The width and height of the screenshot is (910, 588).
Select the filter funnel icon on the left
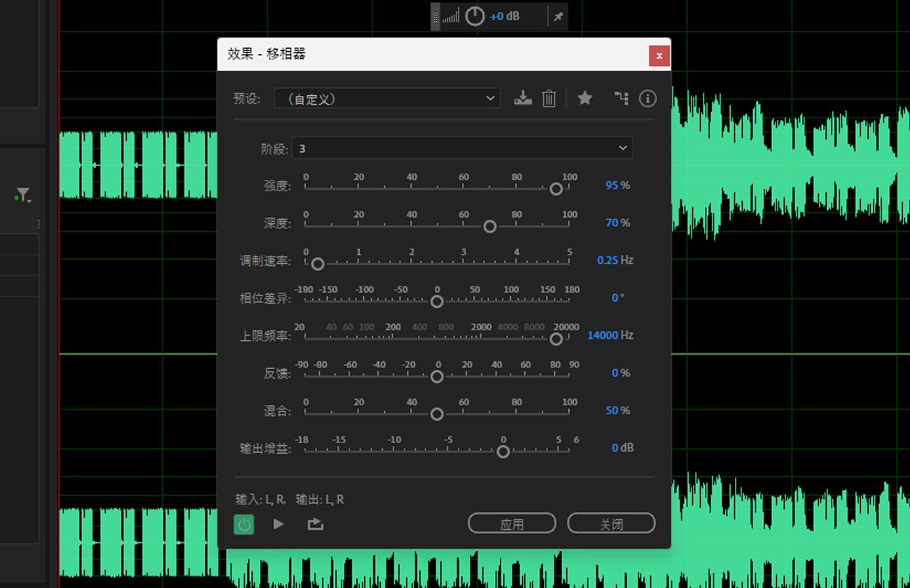[22, 196]
